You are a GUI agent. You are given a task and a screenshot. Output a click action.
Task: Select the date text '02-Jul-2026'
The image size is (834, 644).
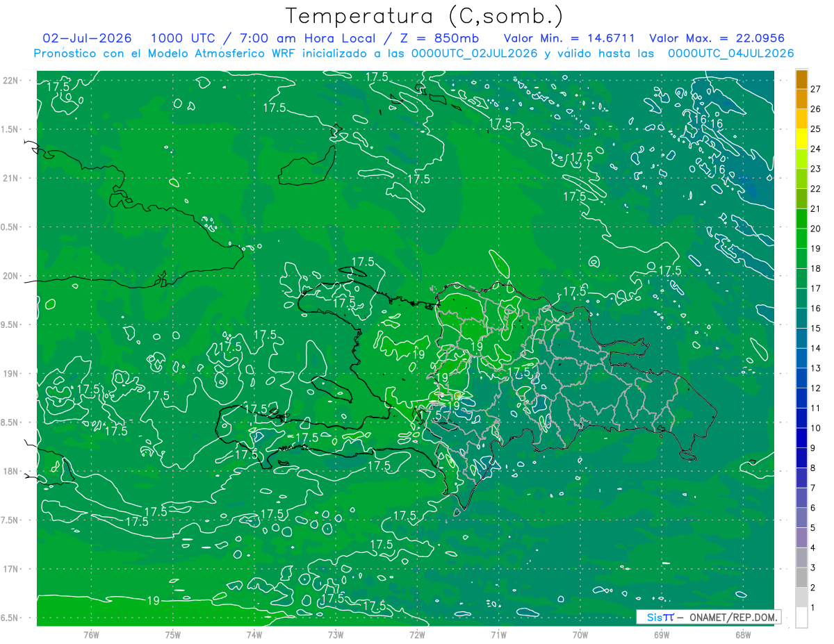(86, 38)
